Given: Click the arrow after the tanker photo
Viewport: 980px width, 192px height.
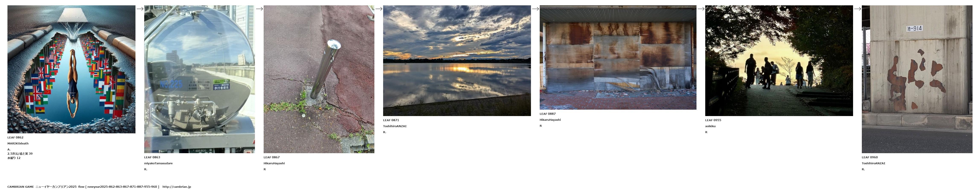Looking at the screenshot, I should click(x=259, y=9).
